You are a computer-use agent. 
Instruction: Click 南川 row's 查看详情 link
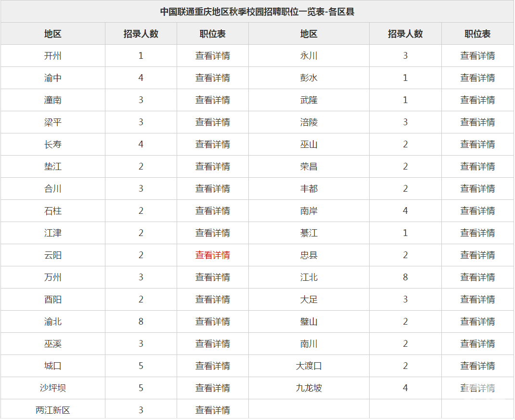(x=477, y=344)
